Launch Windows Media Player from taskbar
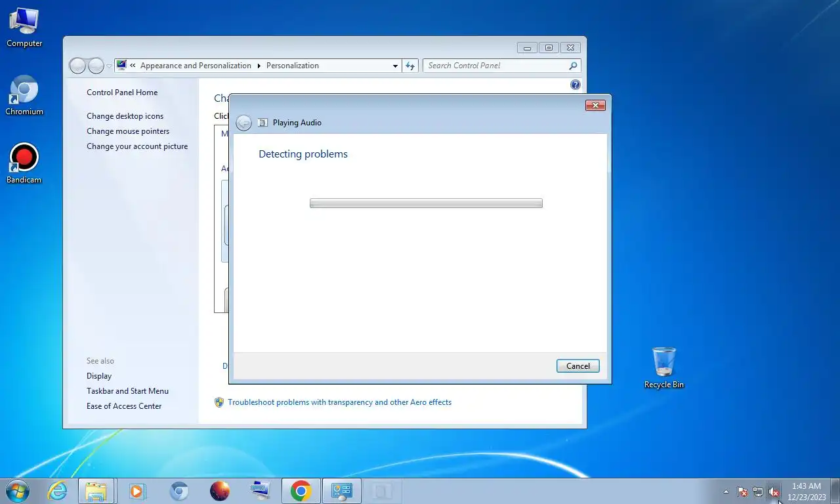The width and height of the screenshot is (840, 504). tap(136, 491)
